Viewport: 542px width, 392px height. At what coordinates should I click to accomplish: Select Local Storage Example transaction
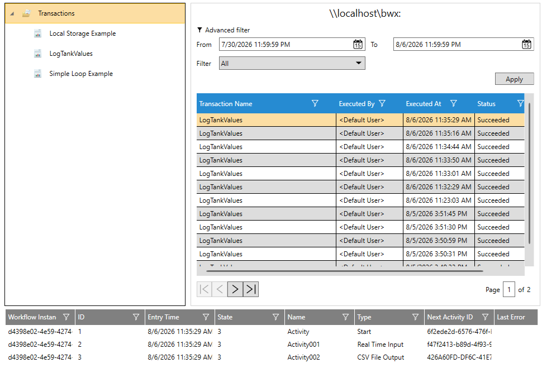pos(82,34)
